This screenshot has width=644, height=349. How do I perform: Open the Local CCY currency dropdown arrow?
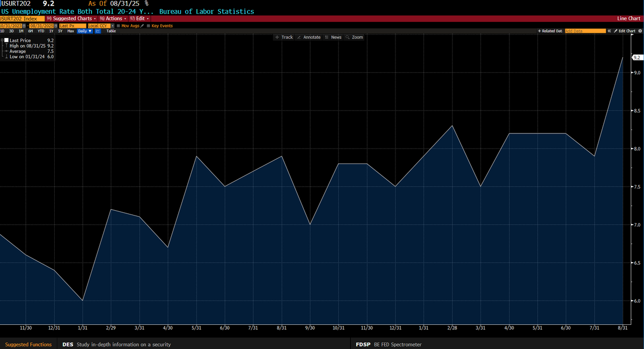coord(112,26)
